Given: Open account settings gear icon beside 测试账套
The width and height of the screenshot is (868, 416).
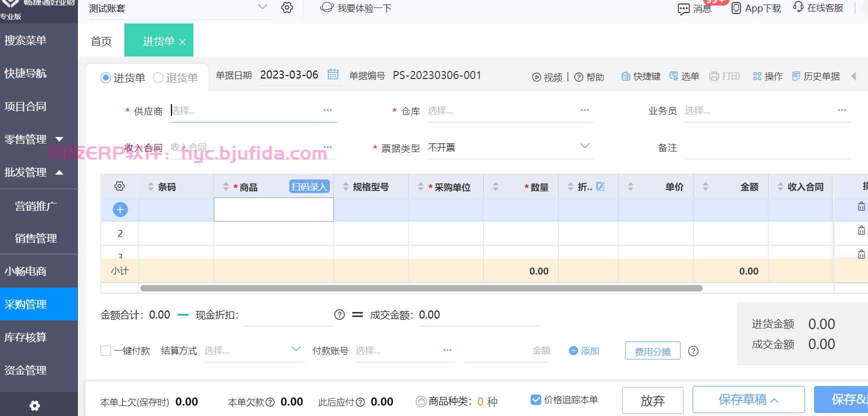Looking at the screenshot, I should click(x=287, y=7).
